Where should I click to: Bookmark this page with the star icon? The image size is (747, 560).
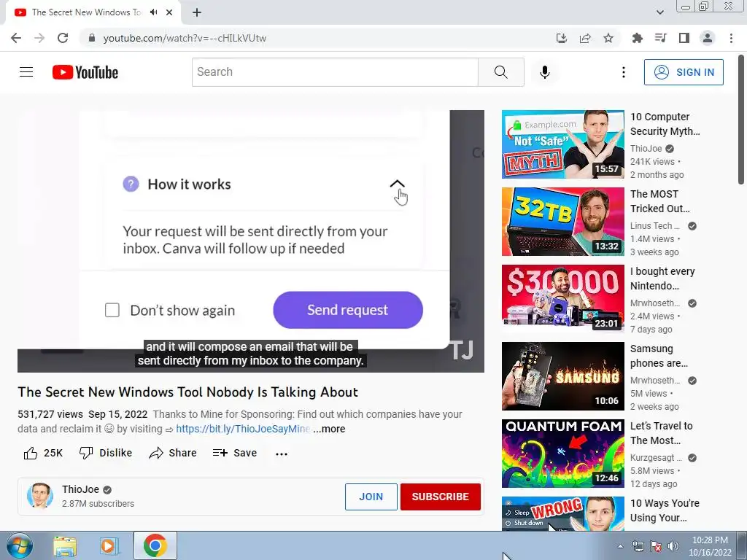coord(608,38)
